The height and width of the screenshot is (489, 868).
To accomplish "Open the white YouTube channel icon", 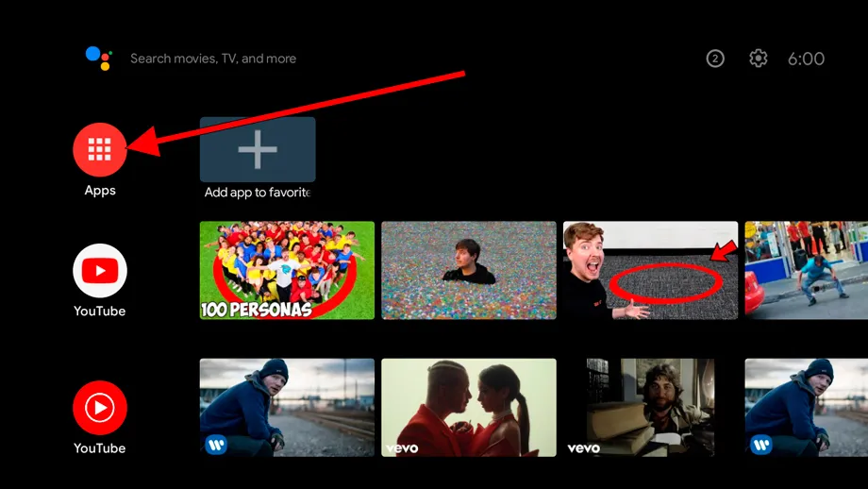I will pos(100,271).
